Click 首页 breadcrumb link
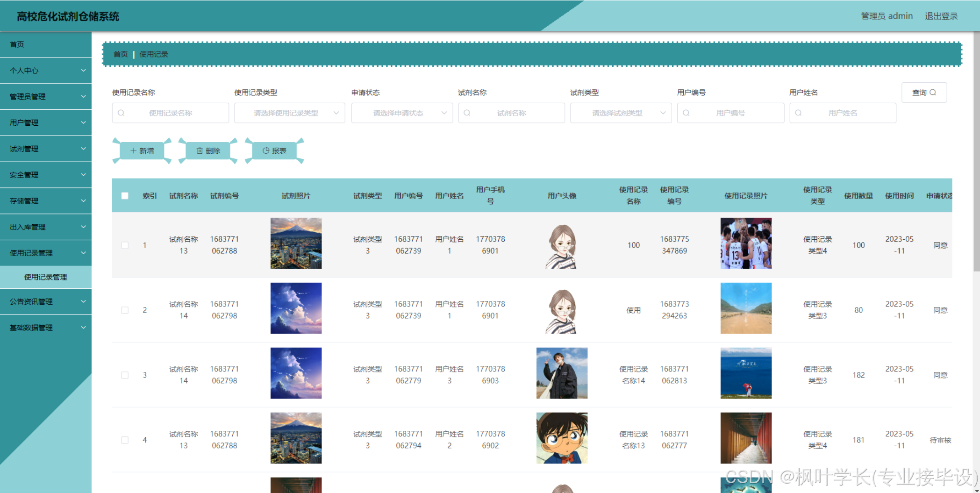Screen dimensions: 980x493 (121, 54)
